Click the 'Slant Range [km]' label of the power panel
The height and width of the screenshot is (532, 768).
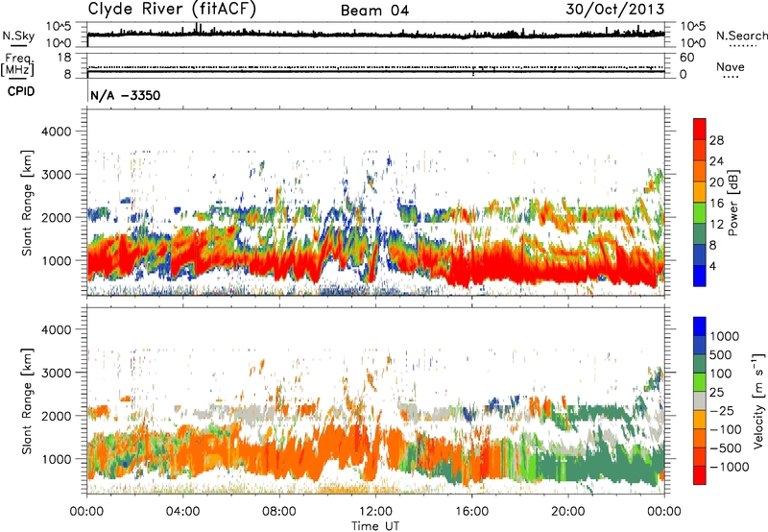coord(27,203)
